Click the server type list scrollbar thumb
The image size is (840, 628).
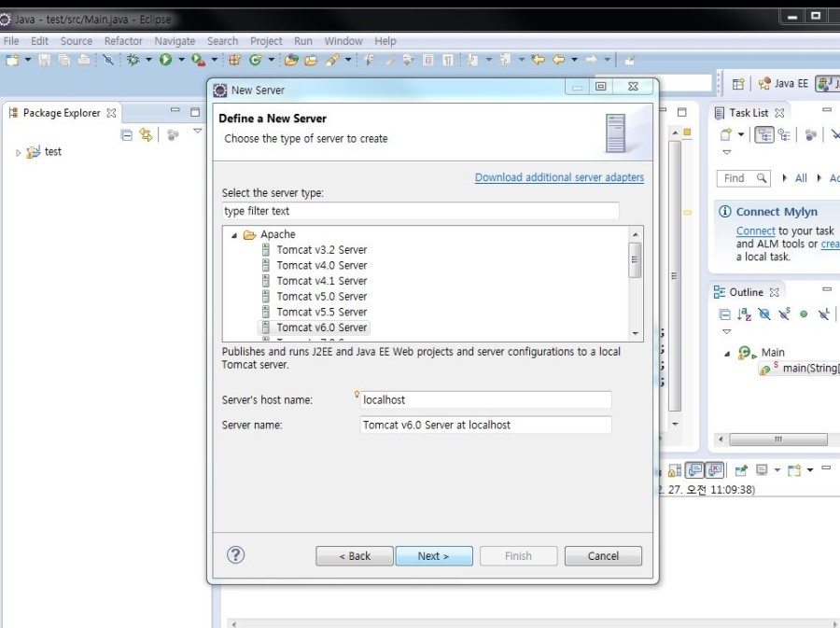click(x=635, y=259)
